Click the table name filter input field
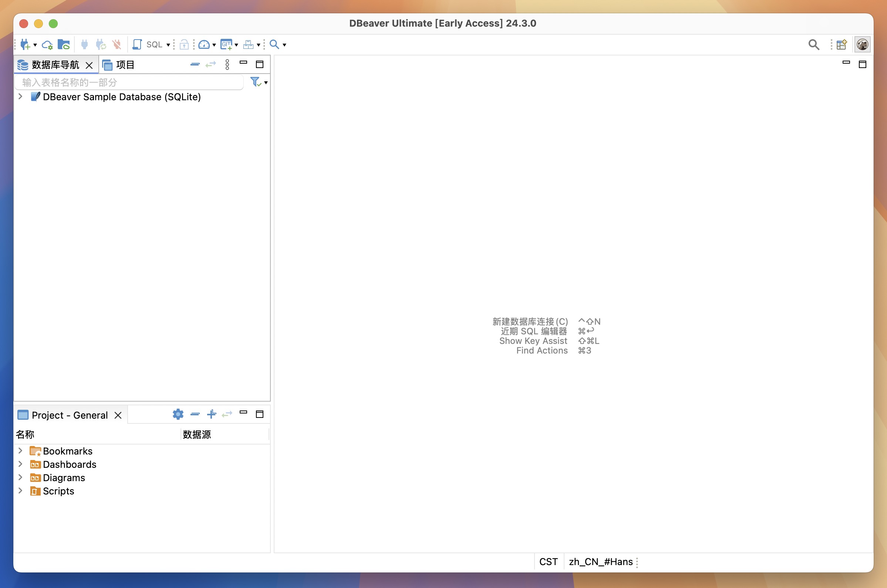 pyautogui.click(x=129, y=82)
